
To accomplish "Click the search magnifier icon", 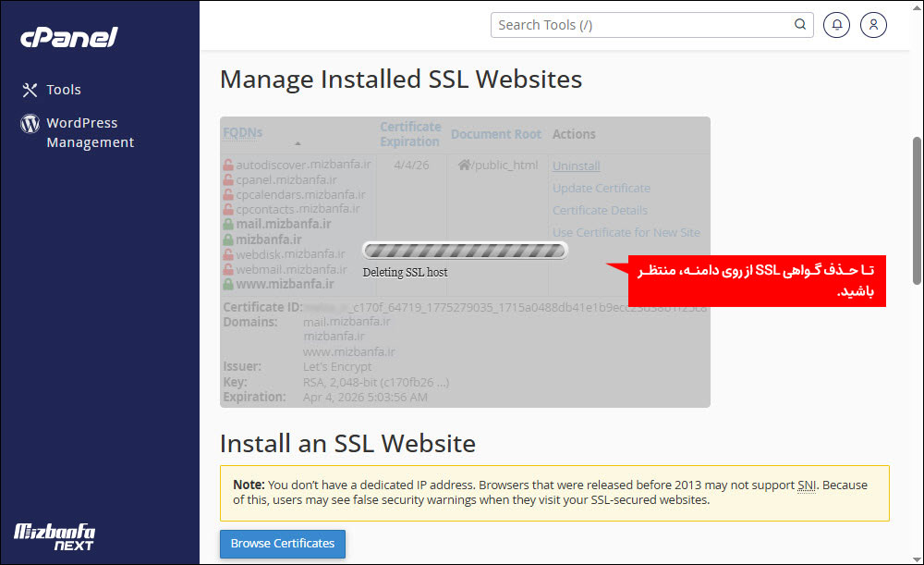I will pyautogui.click(x=799, y=25).
